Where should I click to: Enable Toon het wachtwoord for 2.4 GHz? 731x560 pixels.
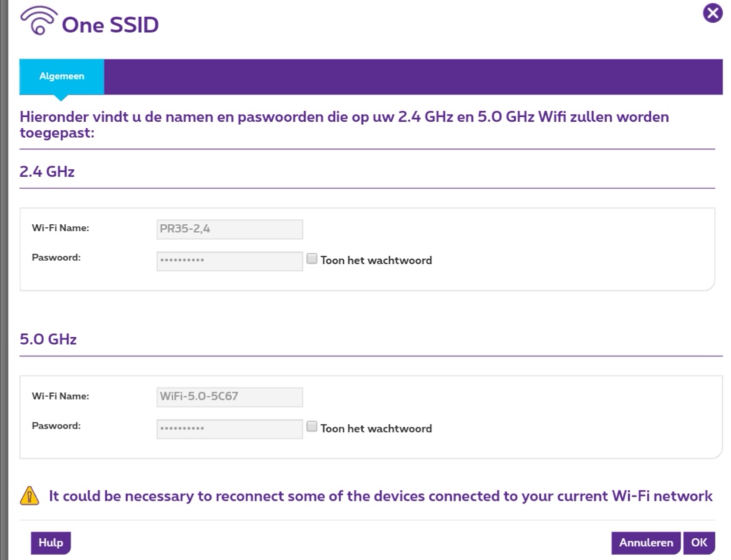click(312, 260)
